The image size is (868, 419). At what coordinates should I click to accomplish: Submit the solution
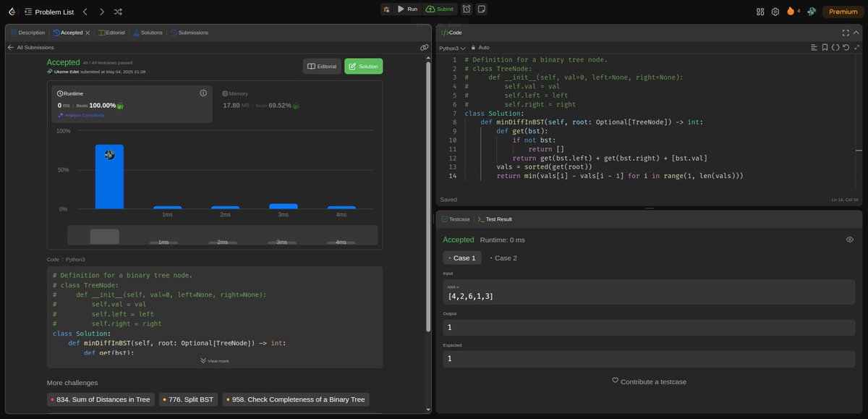pos(440,9)
